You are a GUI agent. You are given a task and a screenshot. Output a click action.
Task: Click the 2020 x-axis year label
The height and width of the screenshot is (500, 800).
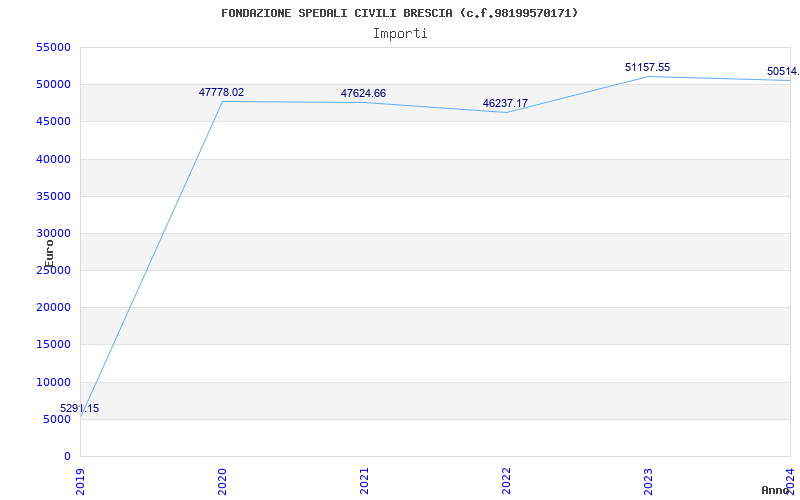click(222, 481)
